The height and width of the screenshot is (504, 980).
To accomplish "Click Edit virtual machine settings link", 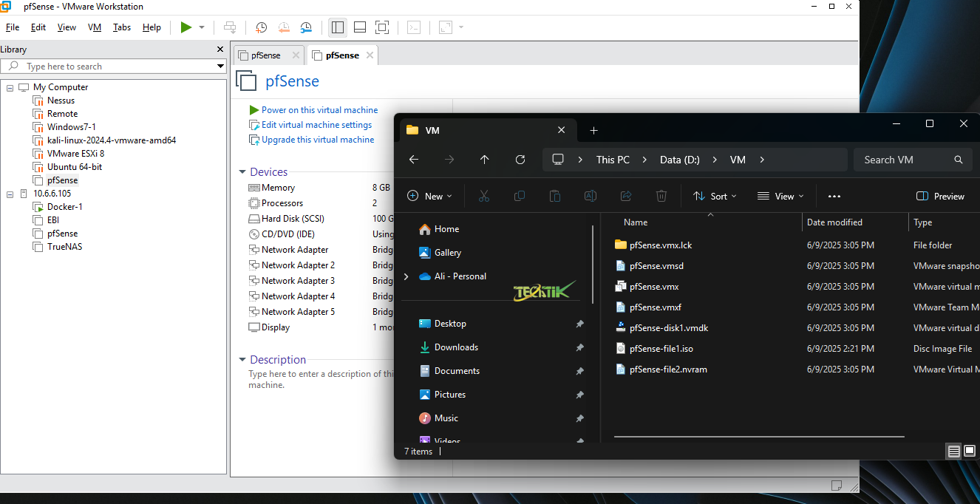I will [316, 125].
